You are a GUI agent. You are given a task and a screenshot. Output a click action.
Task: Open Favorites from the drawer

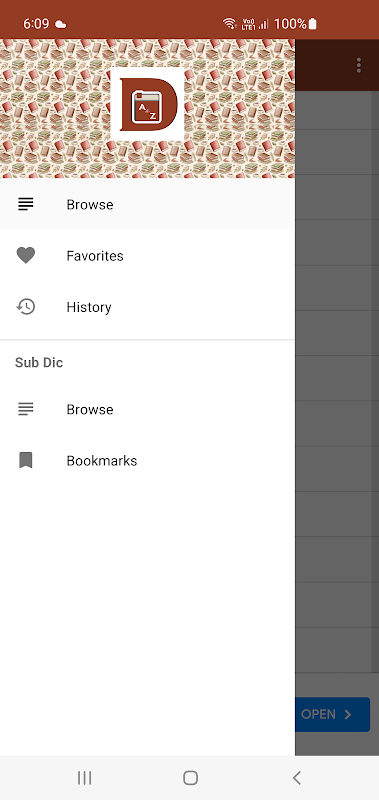[147, 255]
